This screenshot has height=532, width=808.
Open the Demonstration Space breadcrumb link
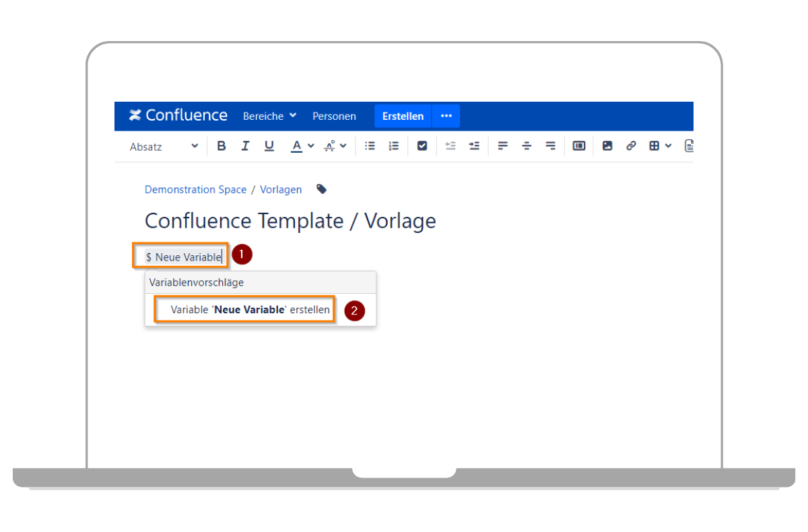click(x=195, y=189)
